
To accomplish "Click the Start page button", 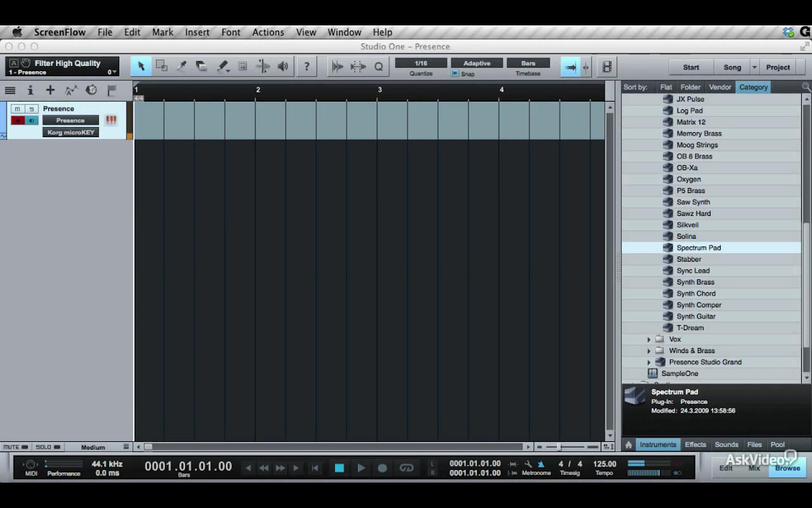I will point(691,67).
